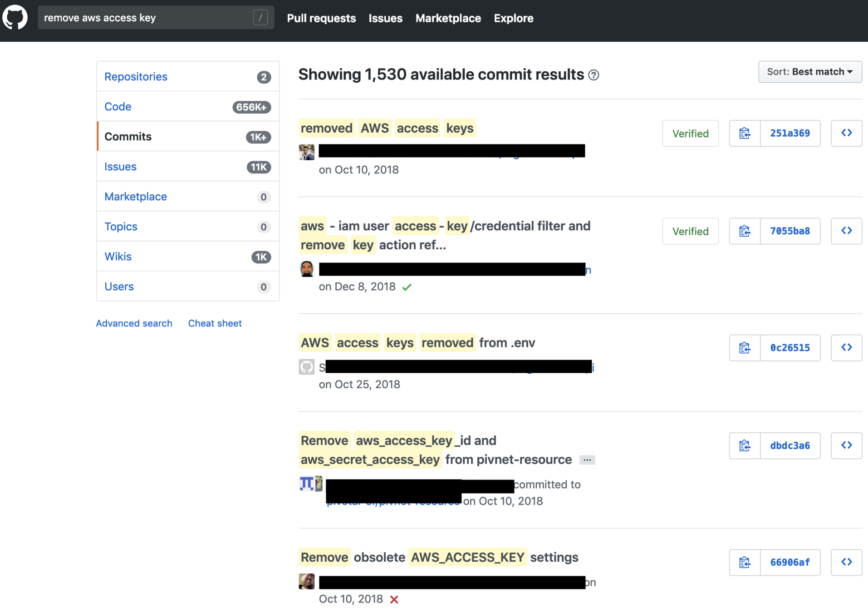The width and height of the screenshot is (868, 613).
Task: Browse repository at commit 66906af
Action: pyautogui.click(x=846, y=562)
